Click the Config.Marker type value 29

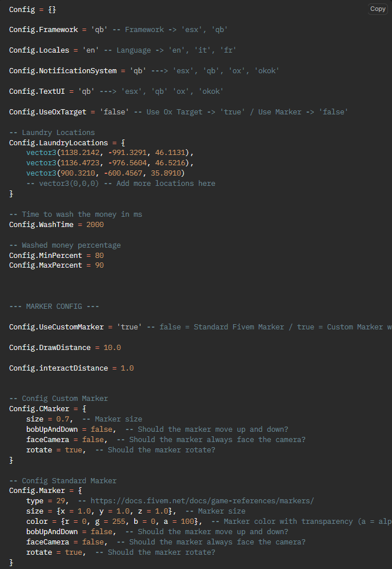[61, 501]
